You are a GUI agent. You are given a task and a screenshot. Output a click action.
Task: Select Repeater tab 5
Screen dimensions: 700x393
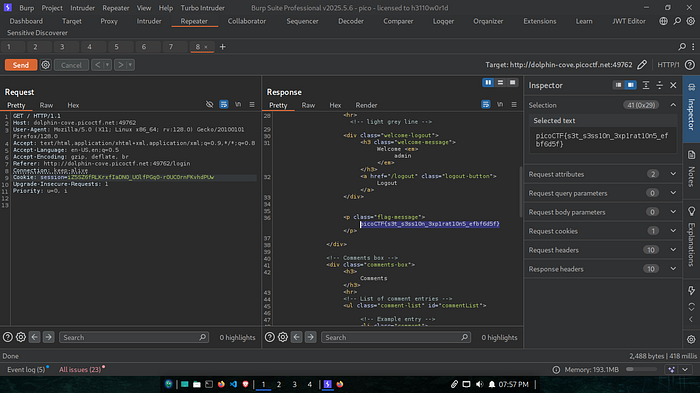(116, 46)
